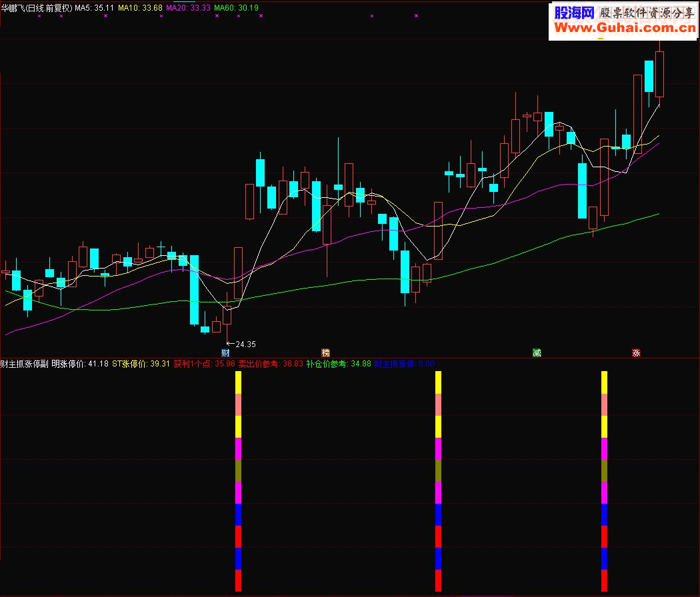Click the red 涨 event marker
700x597 pixels.
coord(636,353)
